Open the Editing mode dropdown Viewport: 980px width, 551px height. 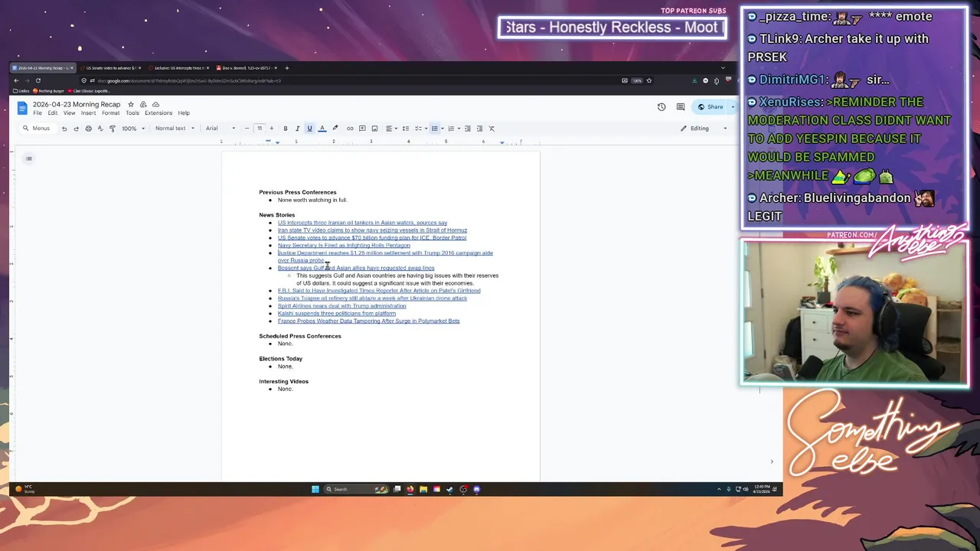click(704, 129)
